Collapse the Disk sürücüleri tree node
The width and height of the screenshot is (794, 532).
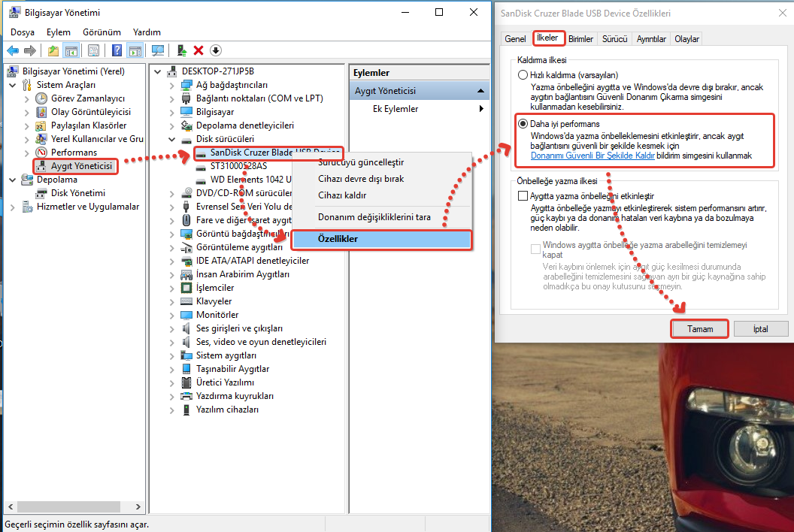(x=172, y=139)
